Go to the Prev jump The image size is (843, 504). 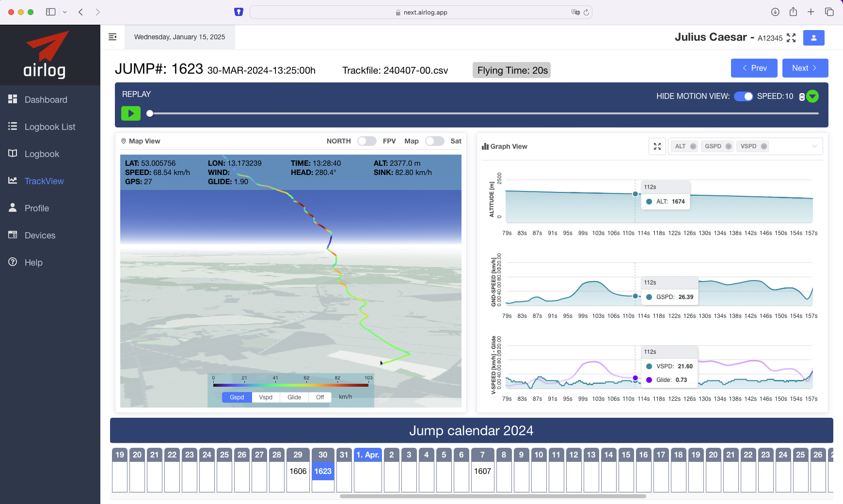[754, 68]
